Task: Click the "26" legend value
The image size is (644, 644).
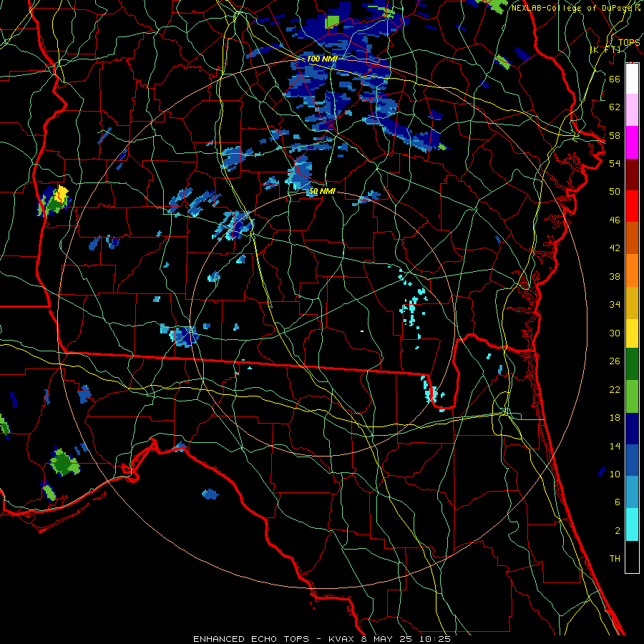Action: point(615,361)
